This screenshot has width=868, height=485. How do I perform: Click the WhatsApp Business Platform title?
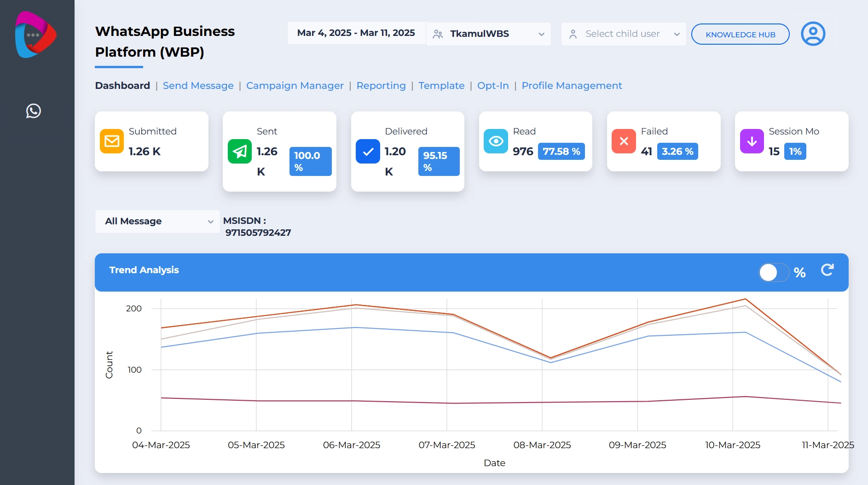pos(165,41)
